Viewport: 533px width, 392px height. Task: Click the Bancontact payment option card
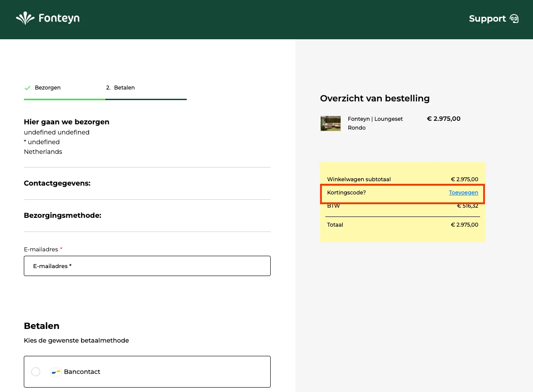tap(147, 372)
